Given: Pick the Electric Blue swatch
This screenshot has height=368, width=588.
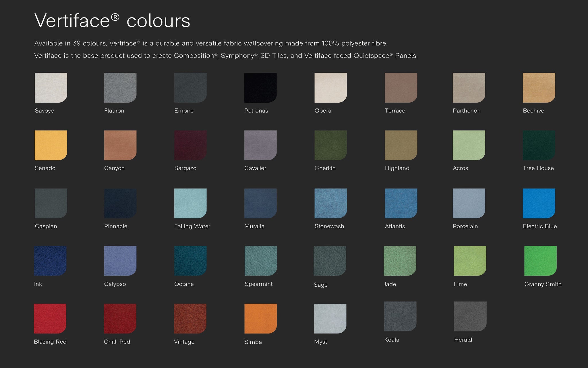Looking at the screenshot, I should click(539, 203).
